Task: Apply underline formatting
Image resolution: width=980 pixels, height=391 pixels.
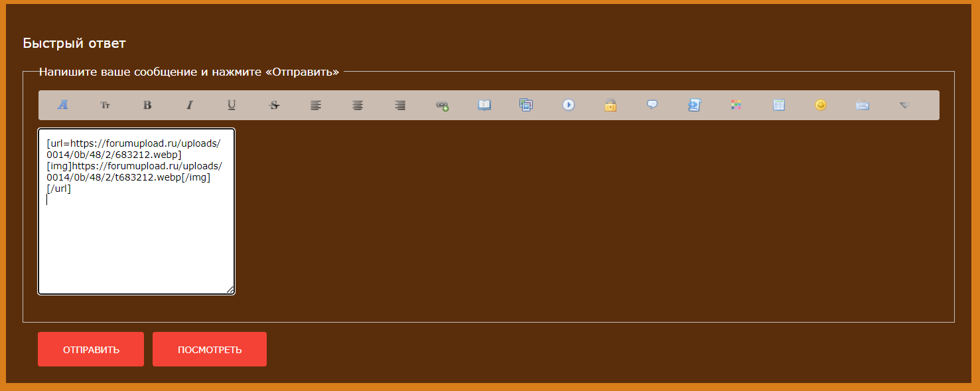Action: click(232, 105)
